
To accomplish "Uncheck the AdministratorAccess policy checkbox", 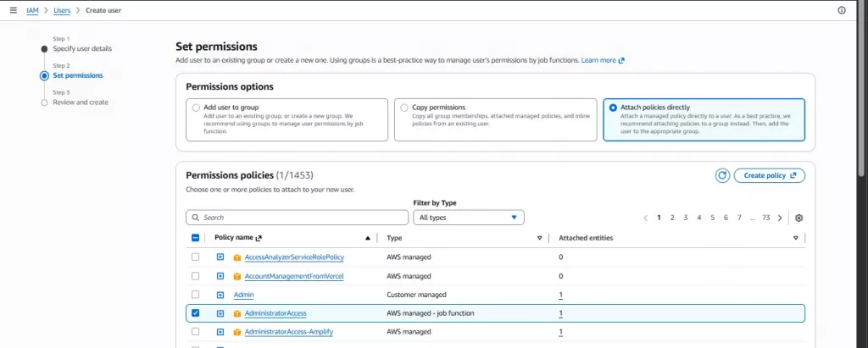I will tap(196, 313).
